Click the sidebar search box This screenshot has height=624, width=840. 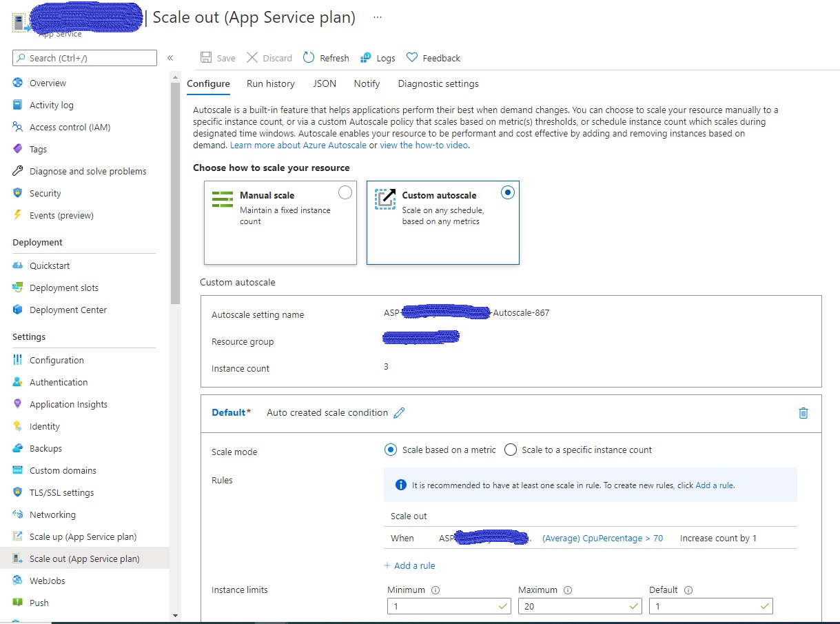85,58
